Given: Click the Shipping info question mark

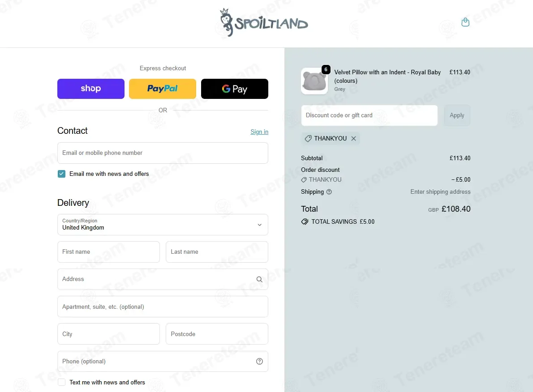Looking at the screenshot, I should point(329,192).
